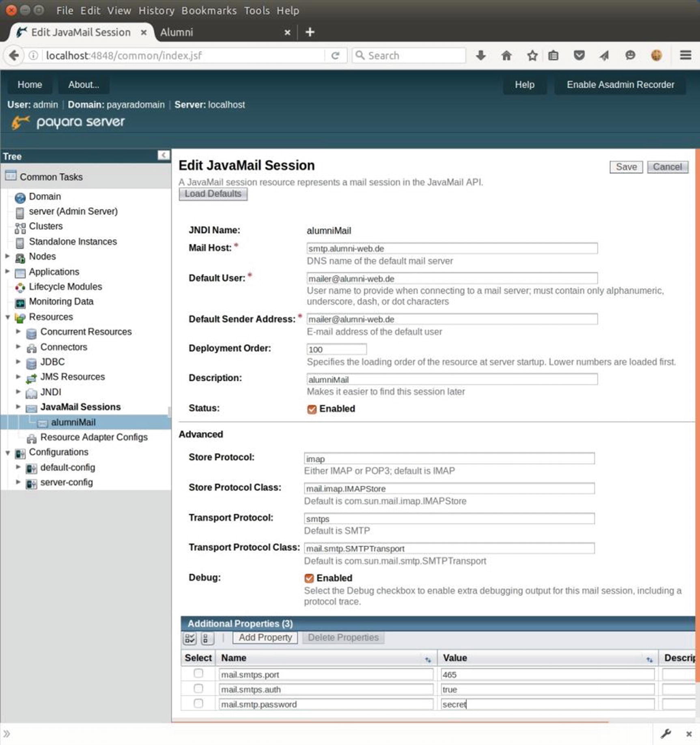
Task: Click the Lifecycle Modules icon
Action: [x=20, y=288]
